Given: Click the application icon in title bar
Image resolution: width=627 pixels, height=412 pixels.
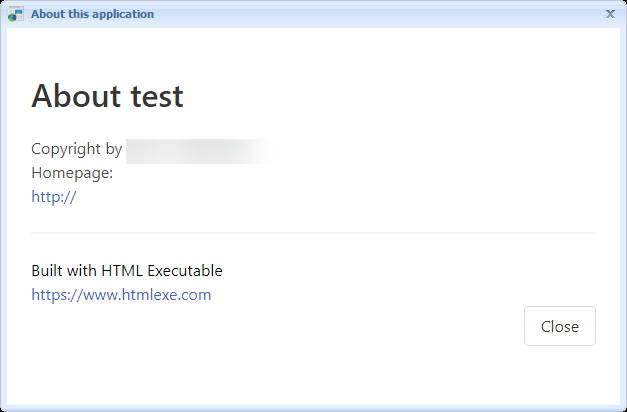Looking at the screenshot, I should click(x=15, y=14).
